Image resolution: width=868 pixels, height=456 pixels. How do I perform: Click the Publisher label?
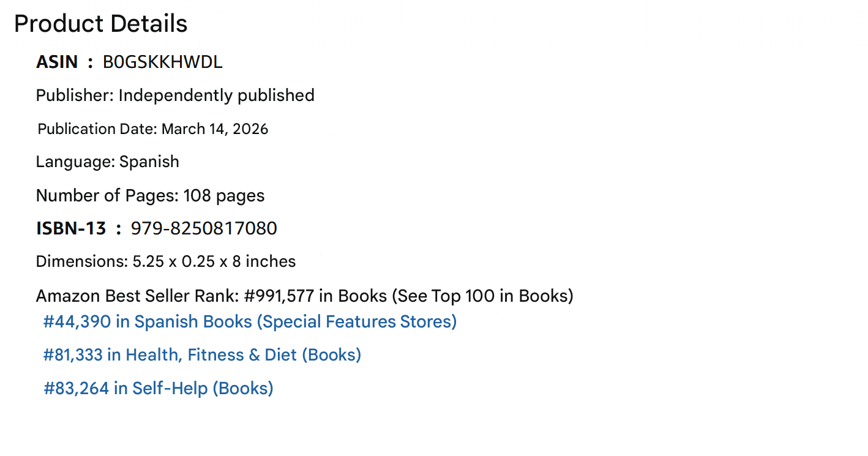[75, 95]
